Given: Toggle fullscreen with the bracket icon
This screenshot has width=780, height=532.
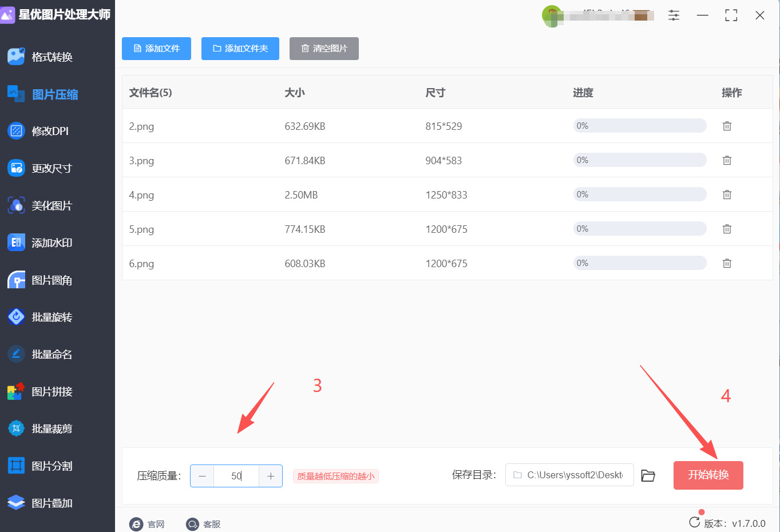Looking at the screenshot, I should click(731, 15).
